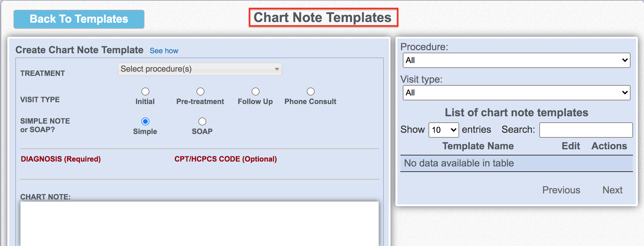Click the Chart Note Templates heading
The image size is (644, 246).
(x=323, y=17)
